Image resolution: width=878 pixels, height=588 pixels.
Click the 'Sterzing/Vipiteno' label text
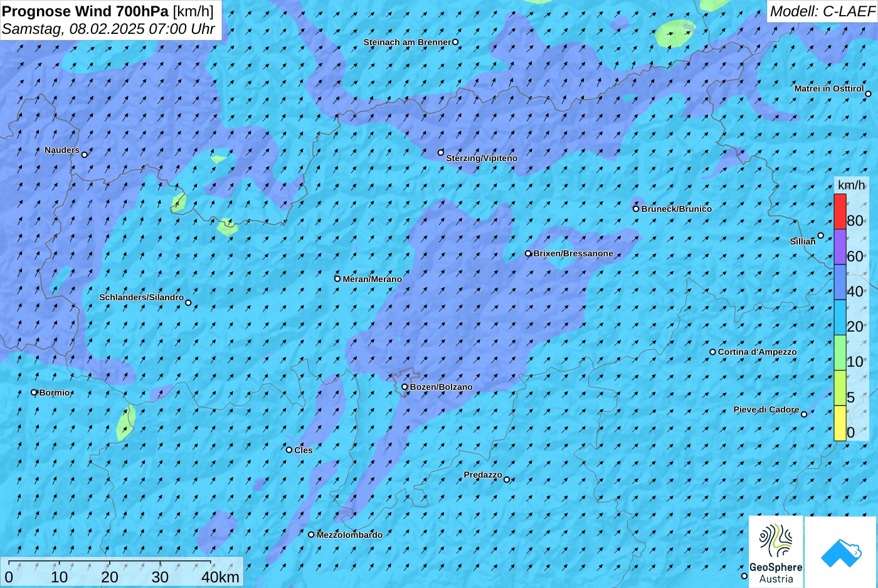pos(482,158)
